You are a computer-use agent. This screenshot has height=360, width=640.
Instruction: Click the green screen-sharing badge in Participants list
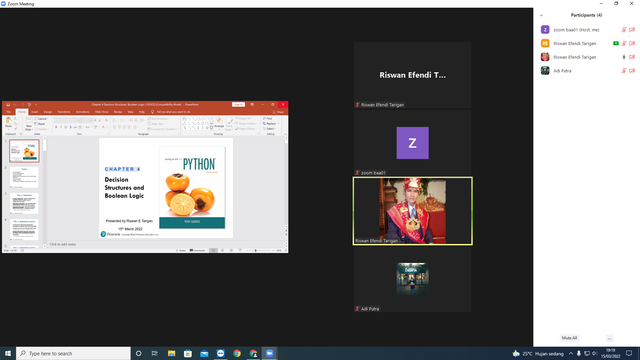click(x=616, y=43)
